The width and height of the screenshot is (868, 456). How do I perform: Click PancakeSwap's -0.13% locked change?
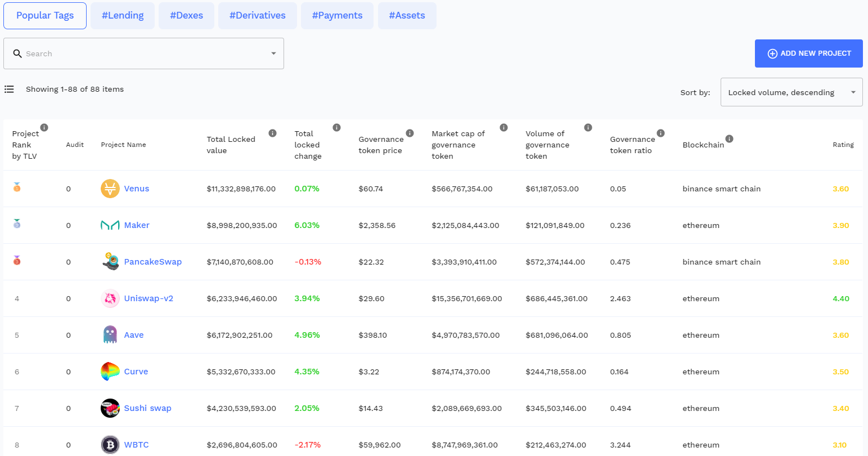[308, 262]
